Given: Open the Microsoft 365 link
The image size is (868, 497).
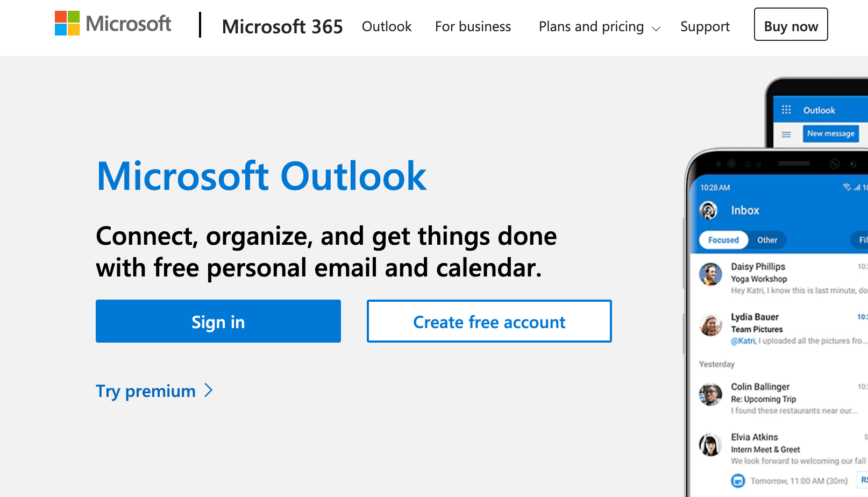Looking at the screenshot, I should (282, 26).
